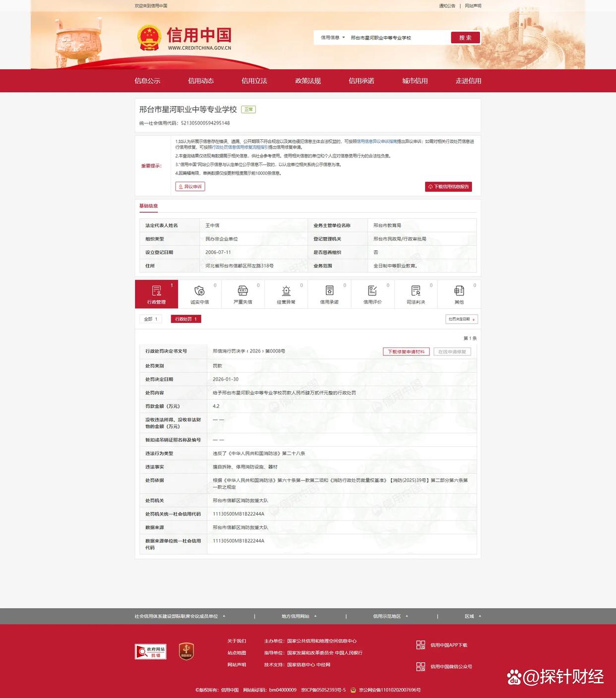
Task: Expand the 信用信息 search type dropdown
Action: [x=333, y=38]
